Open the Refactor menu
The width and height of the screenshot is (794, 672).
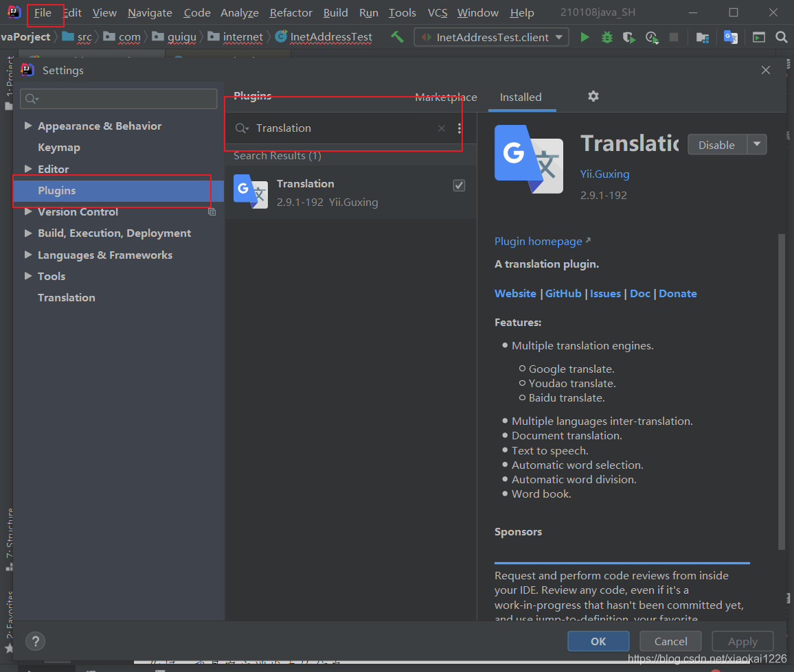[x=291, y=12]
